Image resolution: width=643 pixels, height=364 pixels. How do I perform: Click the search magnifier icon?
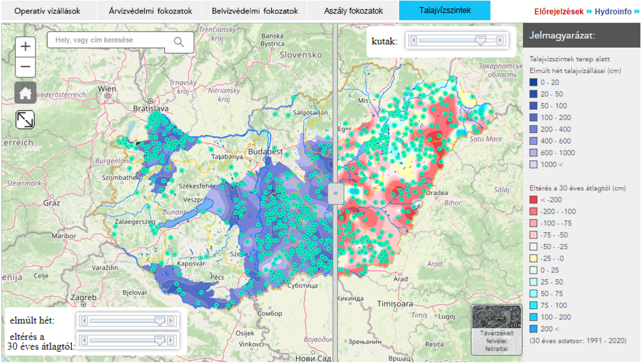point(179,41)
